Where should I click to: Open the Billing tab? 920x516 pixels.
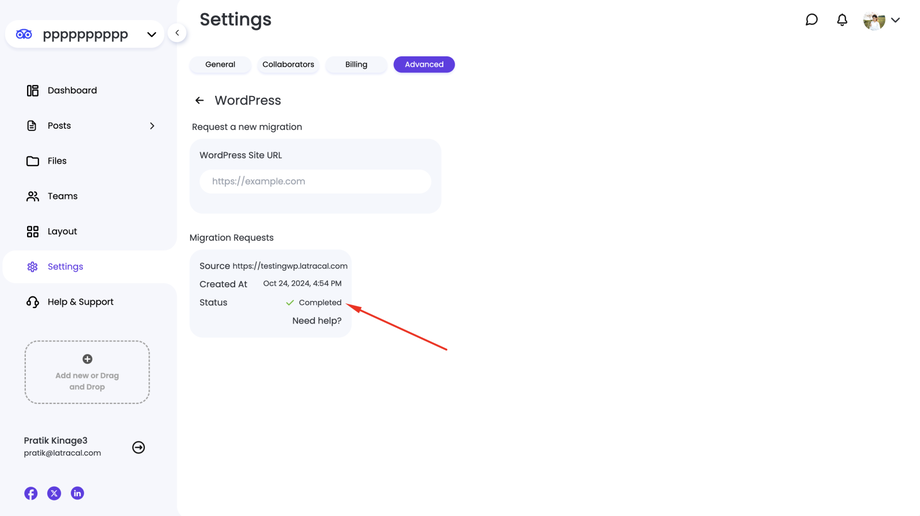tap(356, 65)
